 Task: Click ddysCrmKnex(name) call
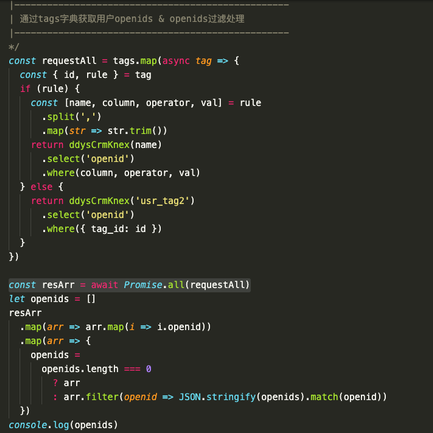click(115, 145)
